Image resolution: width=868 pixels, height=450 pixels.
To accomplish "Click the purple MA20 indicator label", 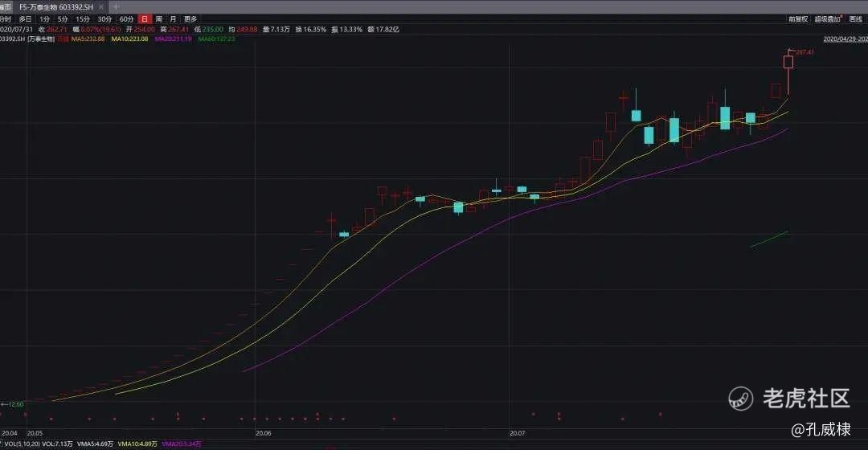I will (x=174, y=39).
